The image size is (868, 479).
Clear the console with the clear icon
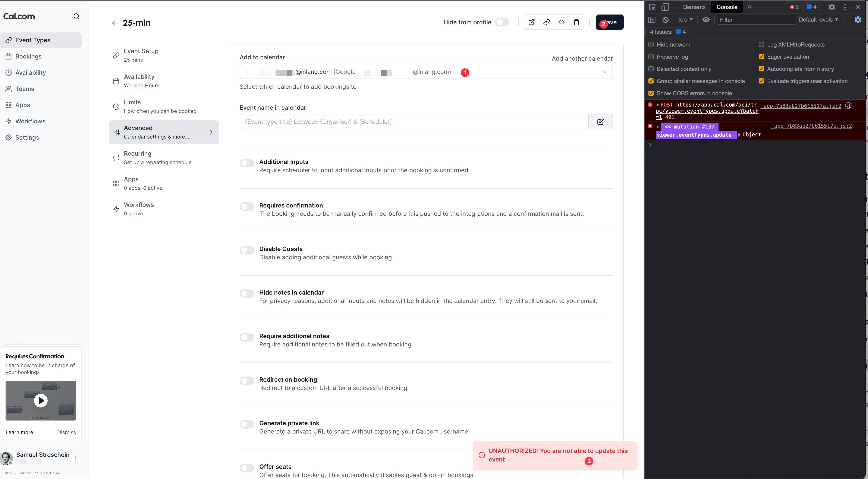point(666,20)
